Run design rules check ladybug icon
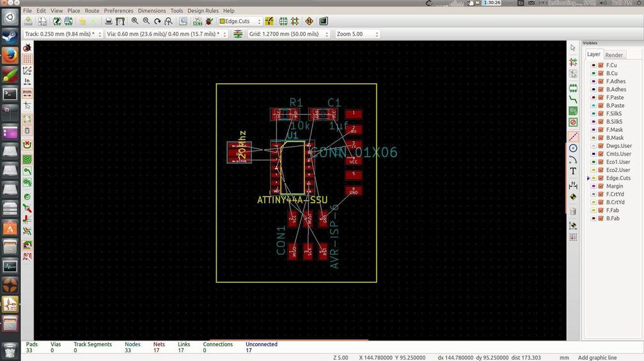 coord(209,21)
